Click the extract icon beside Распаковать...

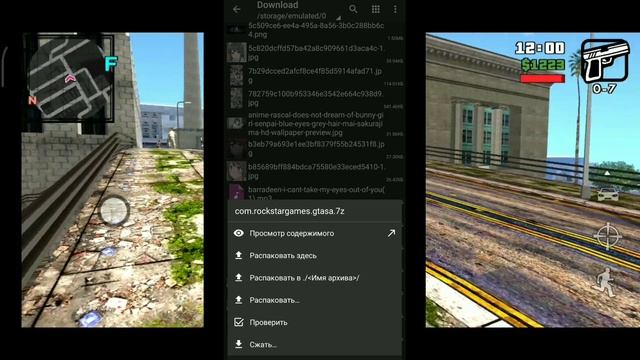239,300
